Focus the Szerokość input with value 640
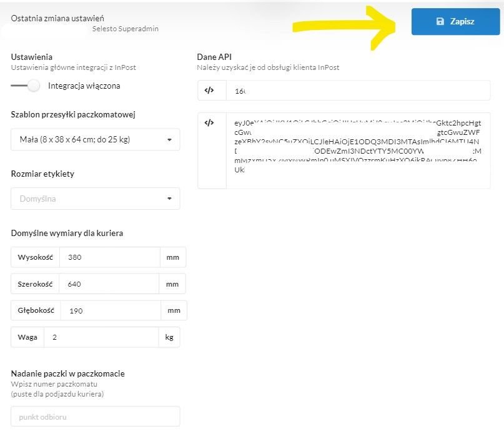Screen dimensions: 504x439 [x=109, y=284]
